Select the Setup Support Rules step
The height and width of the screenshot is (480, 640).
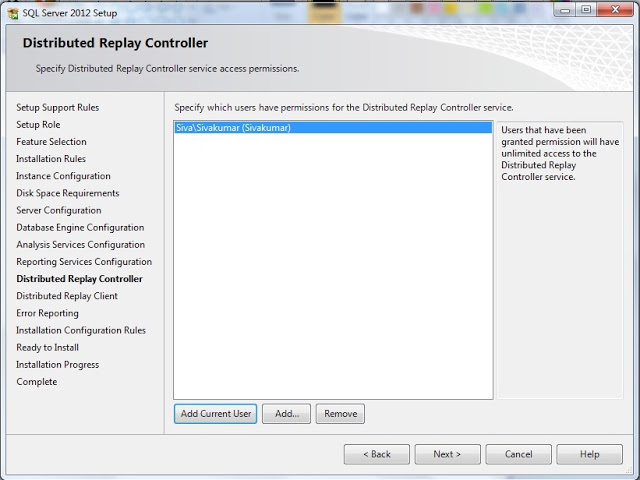57,107
